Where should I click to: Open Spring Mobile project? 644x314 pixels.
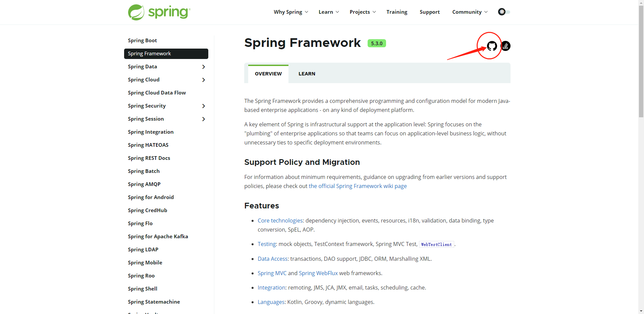(145, 263)
